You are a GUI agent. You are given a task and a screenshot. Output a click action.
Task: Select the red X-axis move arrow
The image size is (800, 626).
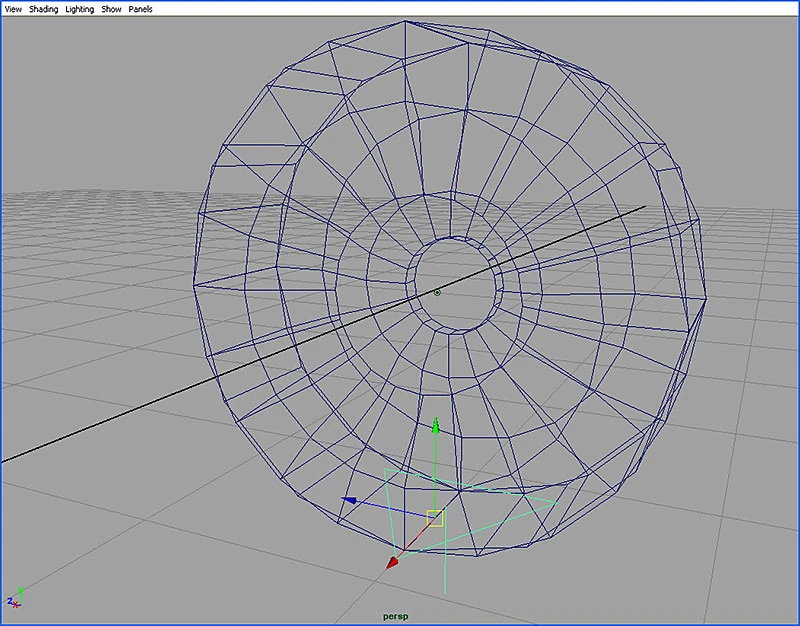(x=393, y=562)
